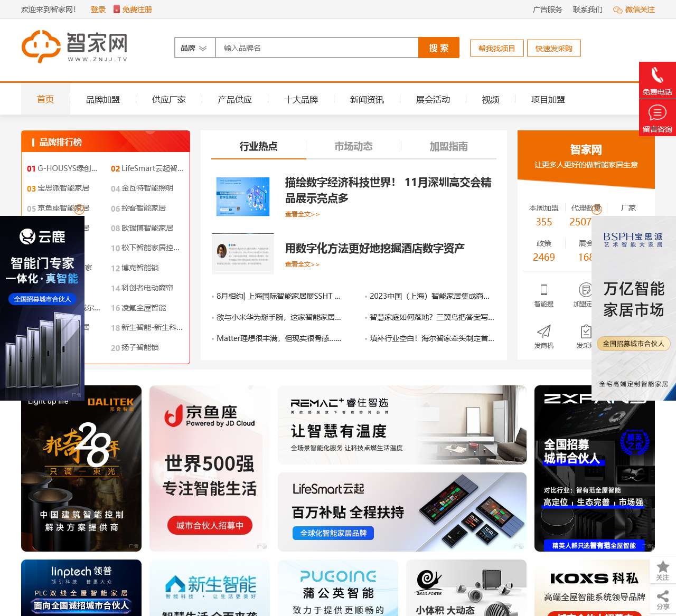This screenshot has height=616, width=676.
Task: Click the 搜索 search button
Action: point(439,48)
